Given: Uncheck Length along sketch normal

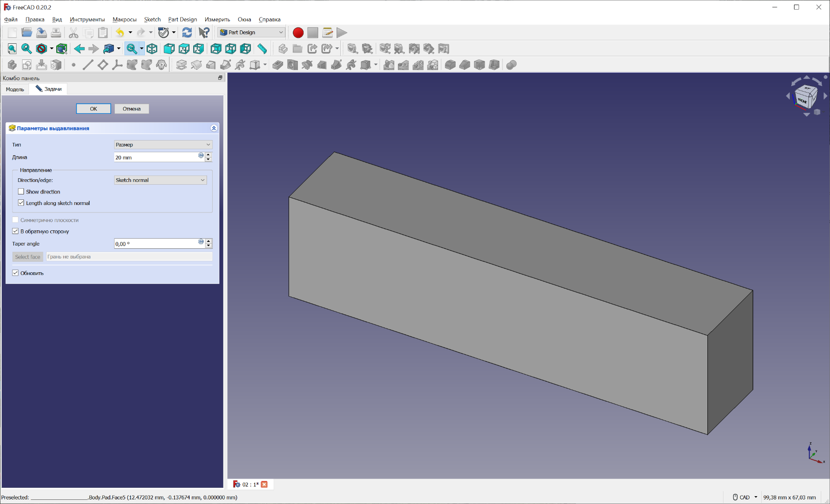Looking at the screenshot, I should 21,203.
